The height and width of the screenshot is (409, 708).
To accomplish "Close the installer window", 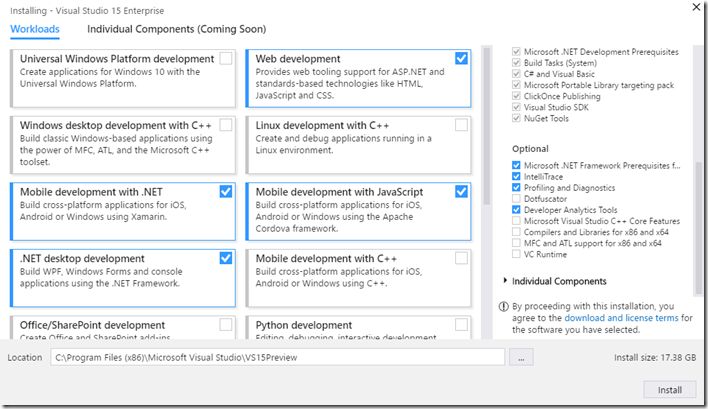I will tap(696, 7).
